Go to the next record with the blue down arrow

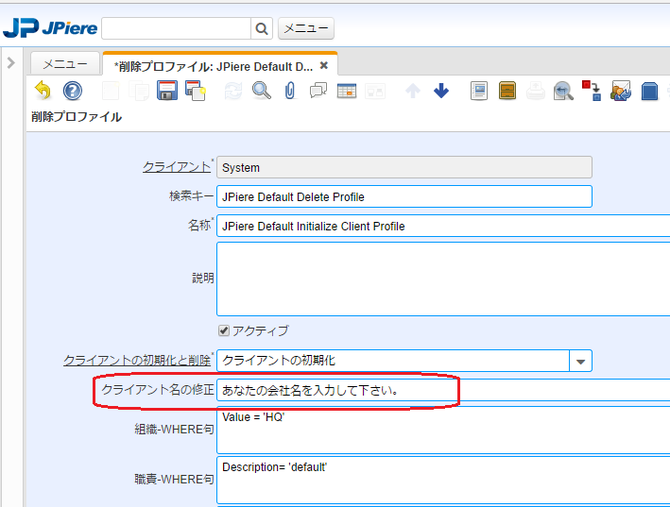[441, 91]
